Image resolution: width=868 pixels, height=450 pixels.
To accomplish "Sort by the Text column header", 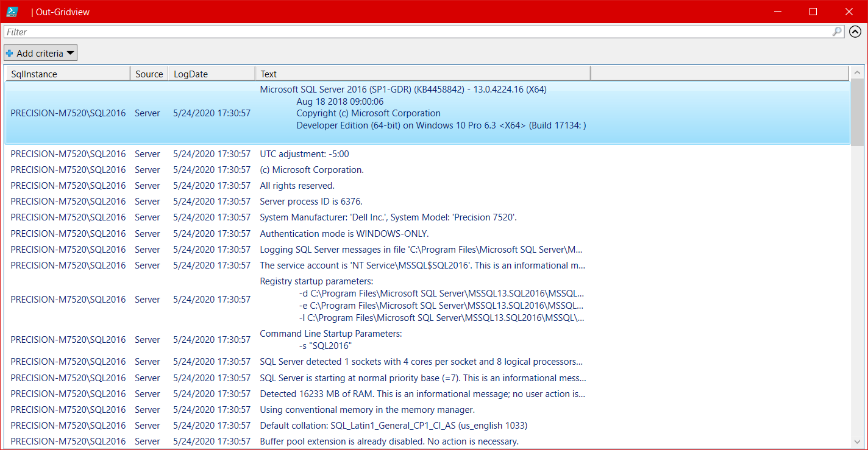I will pos(421,74).
